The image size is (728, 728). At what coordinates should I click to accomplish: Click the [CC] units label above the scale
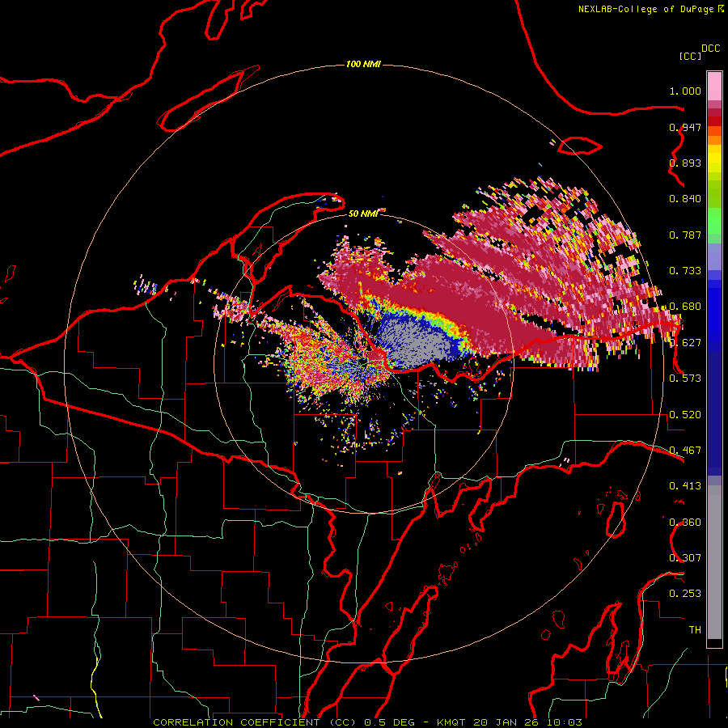[690, 56]
